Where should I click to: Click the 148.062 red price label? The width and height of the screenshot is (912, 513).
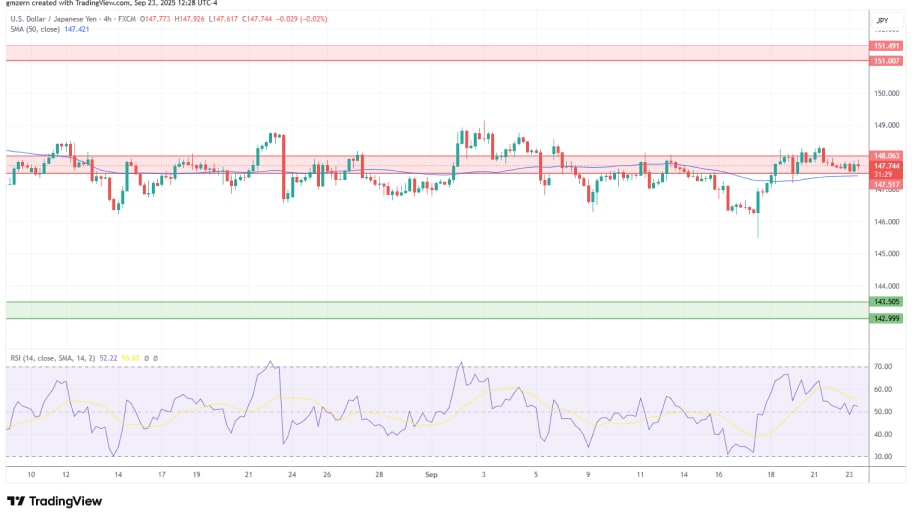click(887, 156)
